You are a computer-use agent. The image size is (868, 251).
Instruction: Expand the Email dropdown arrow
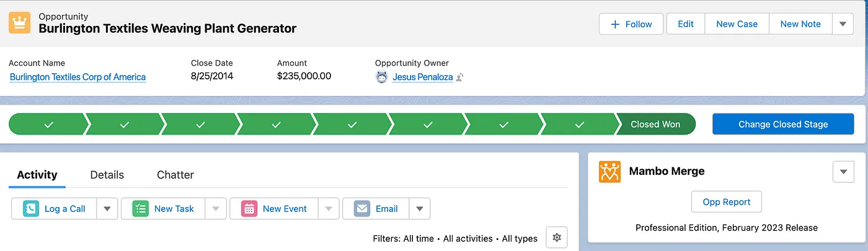419,209
